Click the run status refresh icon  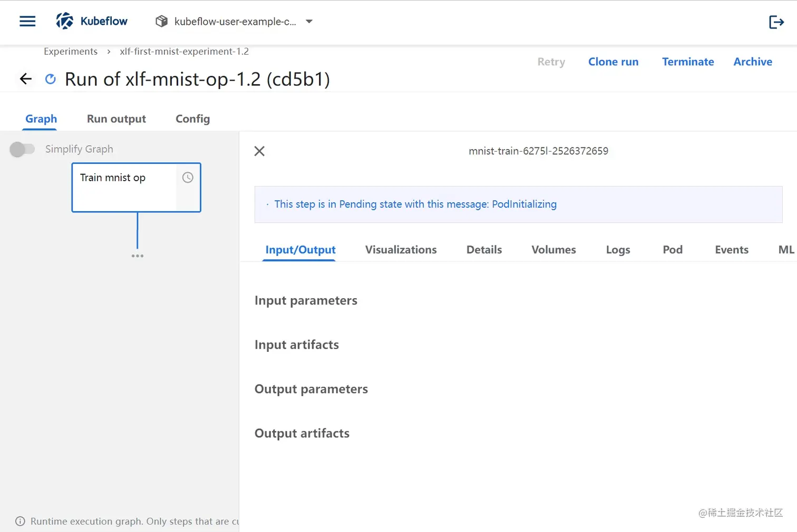(x=51, y=79)
